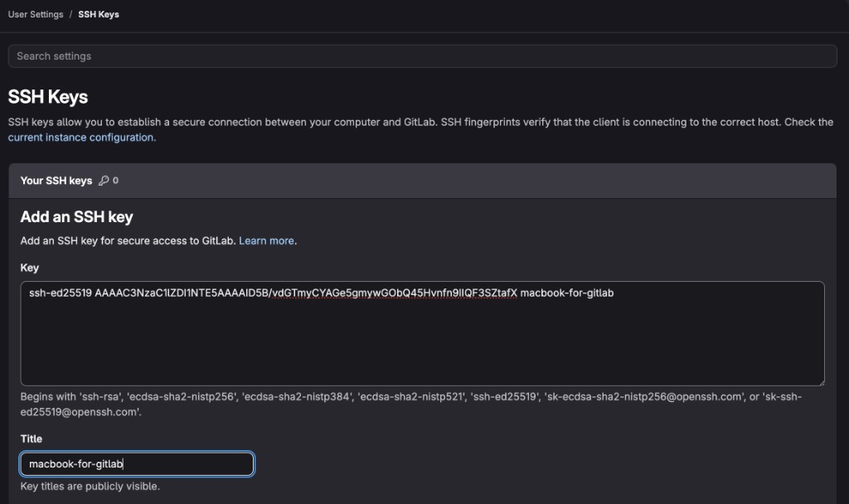Click the breadcrumb separator slash
Screen dimensions: 849x504
click(70, 14)
